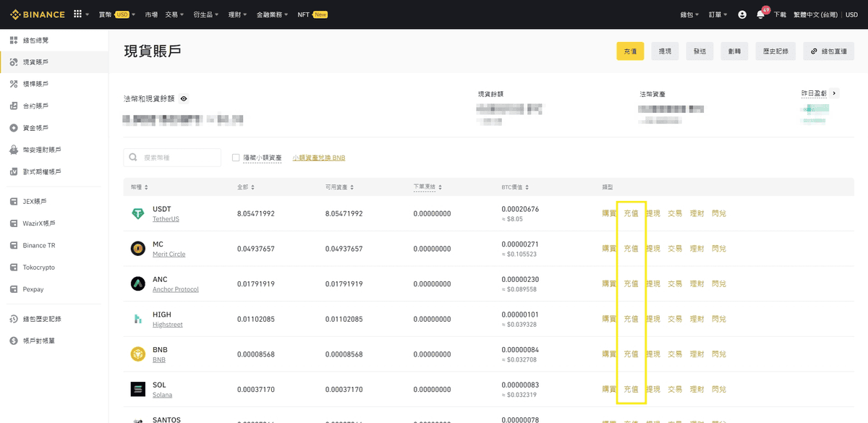
Task: Click the 合約賬戶 sidebar icon
Action: tap(14, 106)
